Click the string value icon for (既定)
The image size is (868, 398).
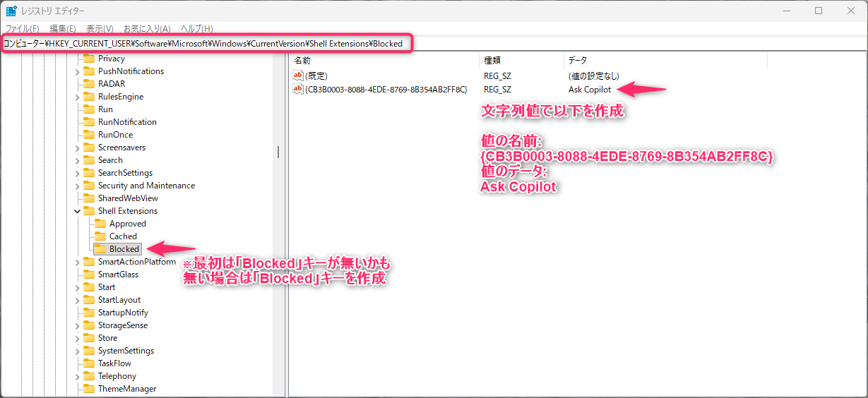point(298,76)
